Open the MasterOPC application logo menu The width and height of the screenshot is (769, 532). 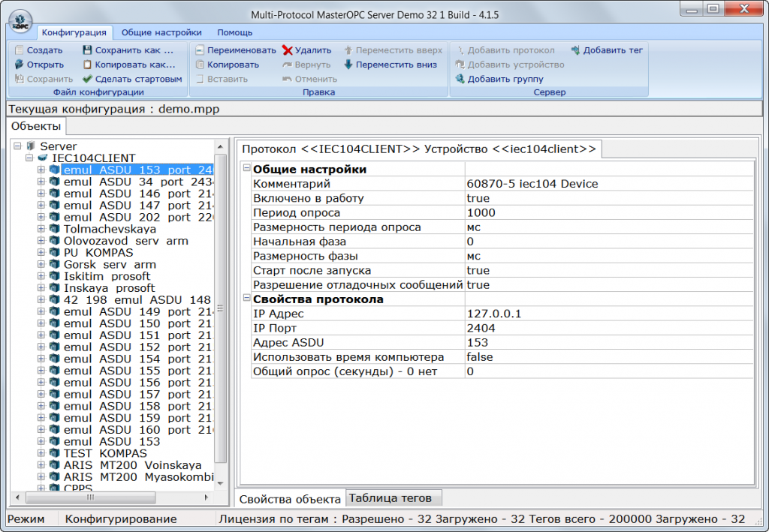20,22
